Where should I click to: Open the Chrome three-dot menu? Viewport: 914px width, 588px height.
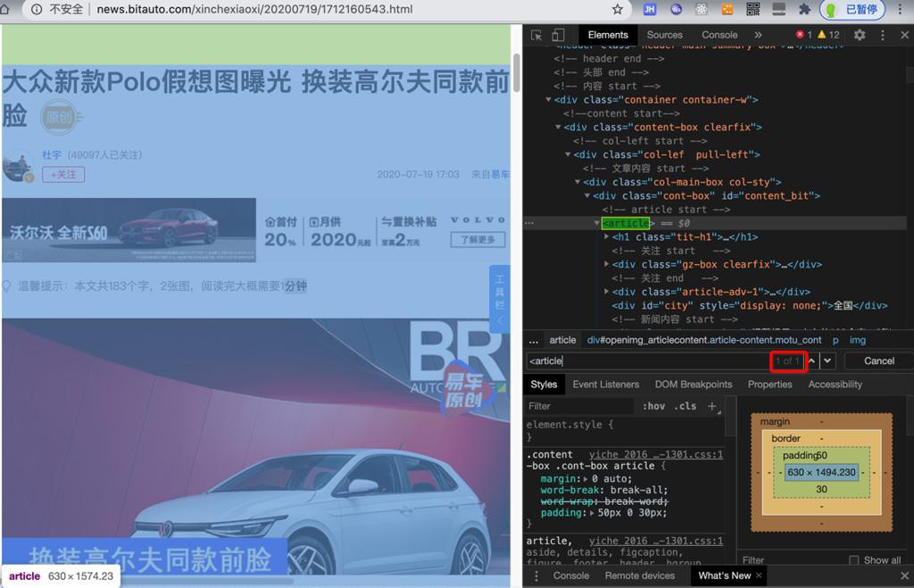pyautogui.click(x=901, y=9)
